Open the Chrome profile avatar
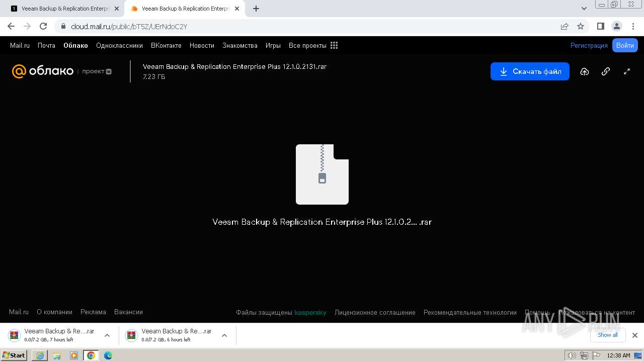This screenshot has height=362, width=644. point(616,26)
